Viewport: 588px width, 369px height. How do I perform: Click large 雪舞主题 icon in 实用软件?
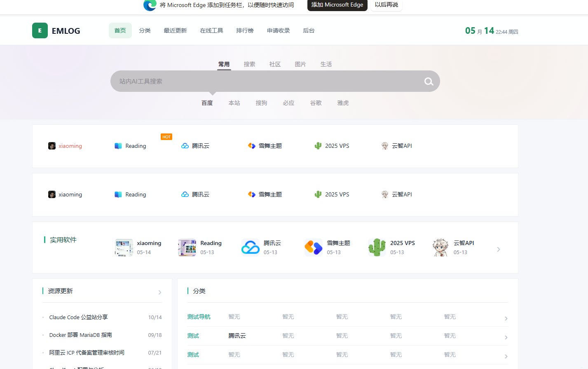[314, 248]
